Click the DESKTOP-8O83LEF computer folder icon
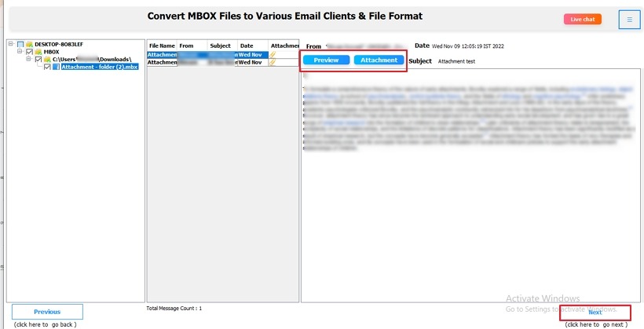The height and width of the screenshot is (329, 644). tap(29, 45)
